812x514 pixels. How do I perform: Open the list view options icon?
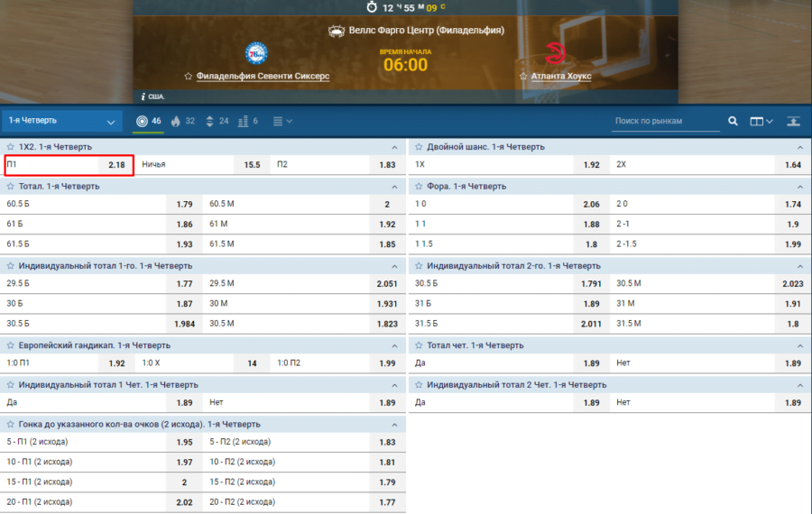pos(281,121)
